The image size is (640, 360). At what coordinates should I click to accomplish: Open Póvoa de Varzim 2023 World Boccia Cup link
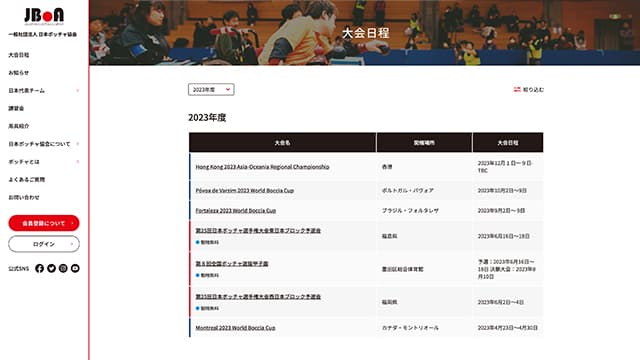[244, 191]
